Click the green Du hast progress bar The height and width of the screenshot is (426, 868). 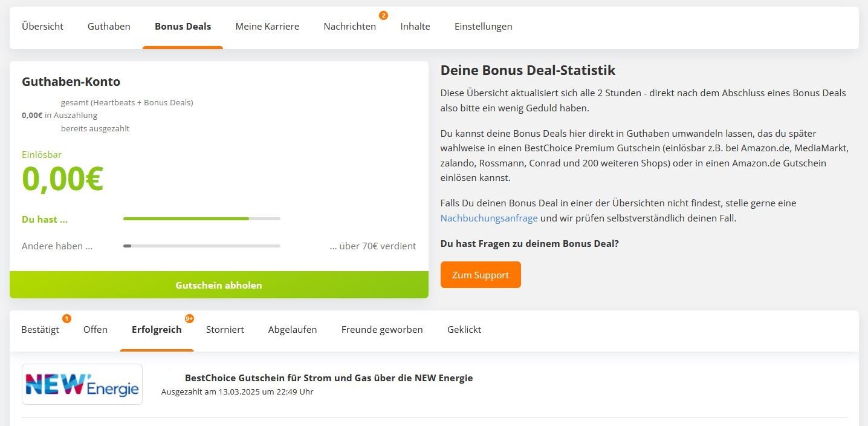point(202,218)
